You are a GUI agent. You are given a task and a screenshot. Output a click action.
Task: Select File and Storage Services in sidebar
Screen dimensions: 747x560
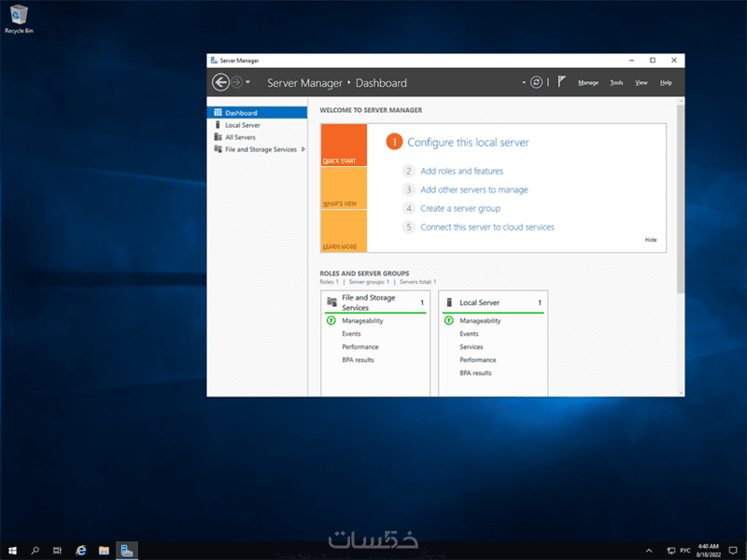[258, 149]
